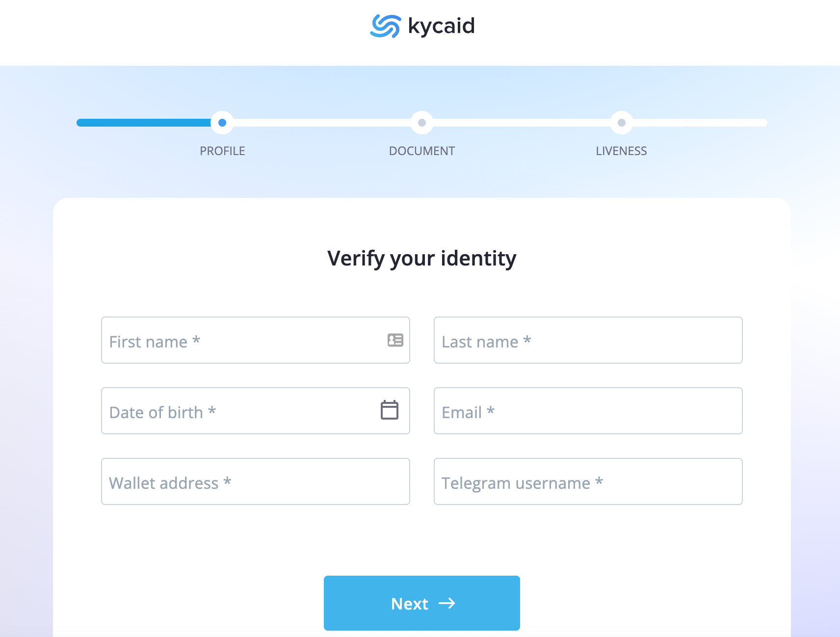840x637 pixels.
Task: Select the PROFILE step label
Action: [222, 151]
